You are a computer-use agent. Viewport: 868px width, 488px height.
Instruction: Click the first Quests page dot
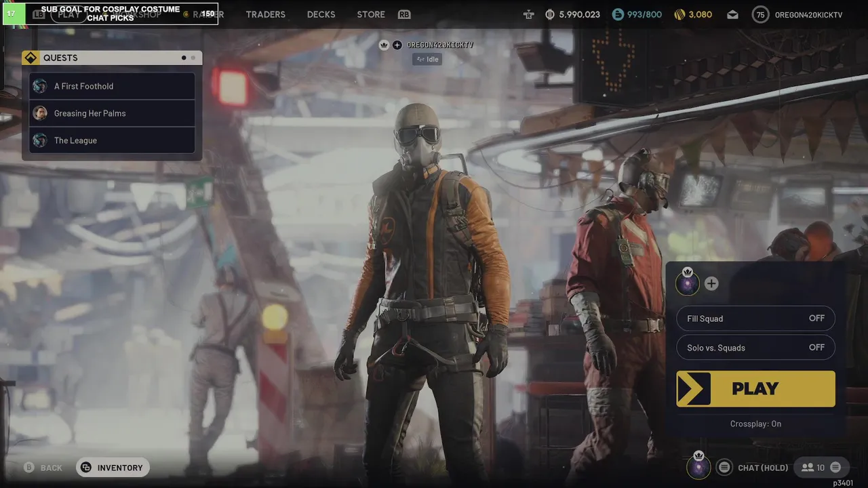coord(184,58)
